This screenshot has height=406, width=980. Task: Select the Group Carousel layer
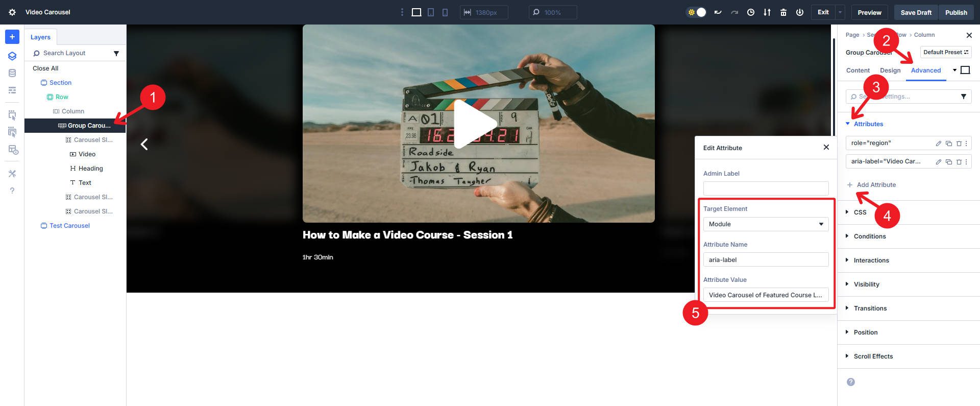click(x=75, y=126)
